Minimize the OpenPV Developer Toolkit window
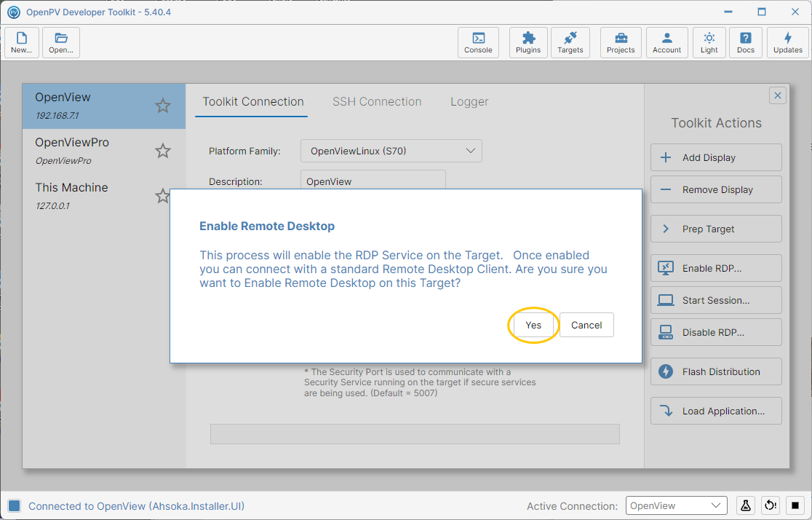Screen dimensions: 812x520 (728, 12)
